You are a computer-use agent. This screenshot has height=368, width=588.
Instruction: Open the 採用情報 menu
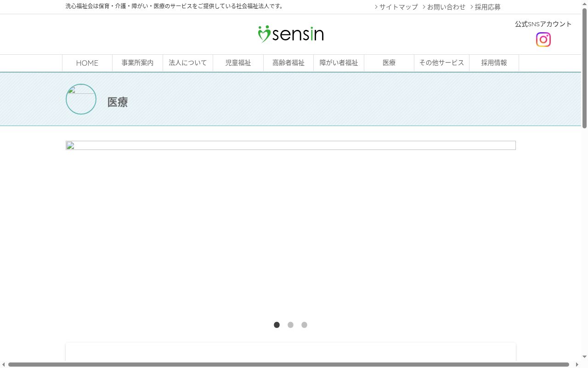pyautogui.click(x=494, y=63)
